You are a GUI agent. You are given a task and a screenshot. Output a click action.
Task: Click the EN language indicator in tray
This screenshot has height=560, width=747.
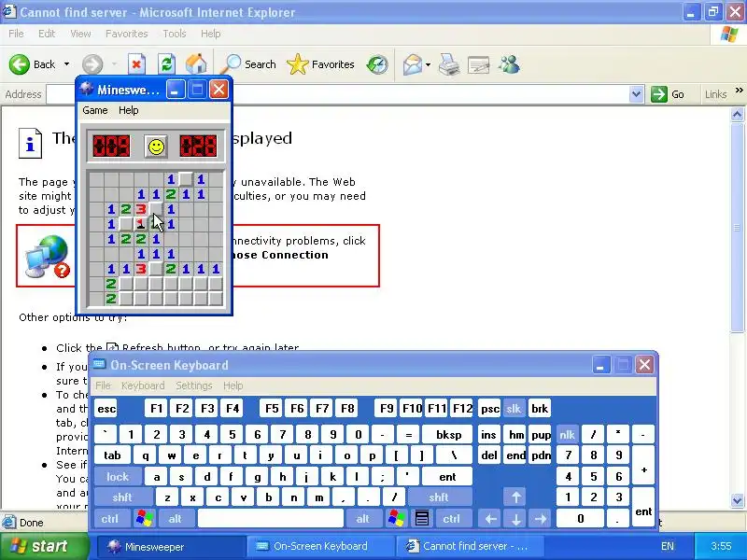pyautogui.click(x=668, y=546)
